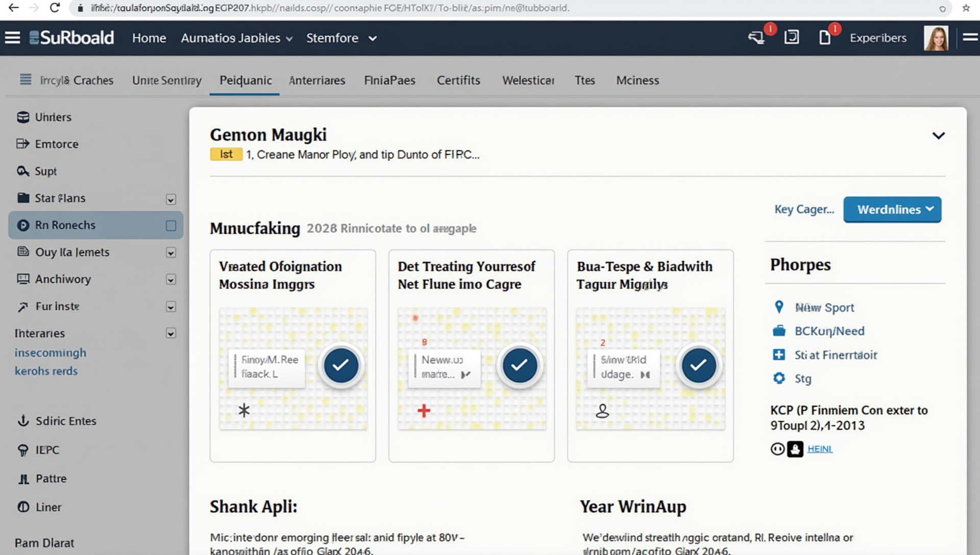Open the document icon with red badge
The height and width of the screenshot is (555, 980).
[825, 38]
